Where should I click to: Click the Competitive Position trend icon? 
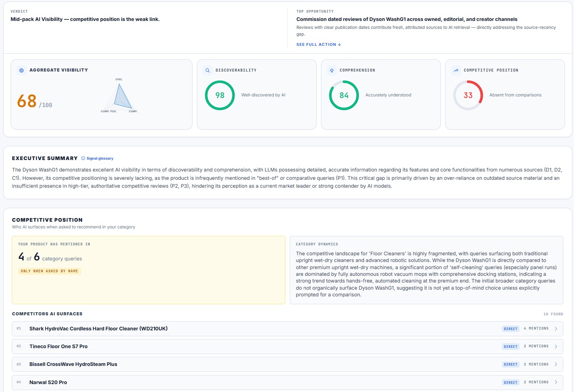(456, 70)
